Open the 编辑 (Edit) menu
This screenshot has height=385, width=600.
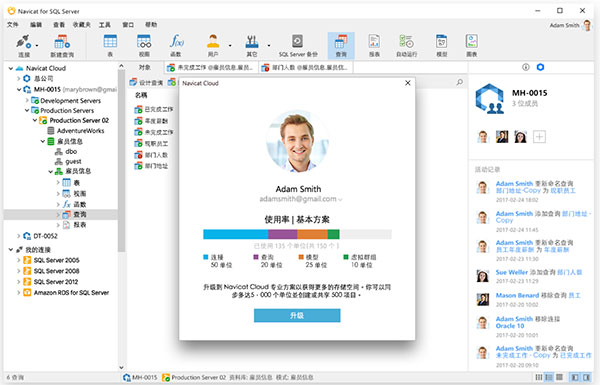tap(36, 24)
